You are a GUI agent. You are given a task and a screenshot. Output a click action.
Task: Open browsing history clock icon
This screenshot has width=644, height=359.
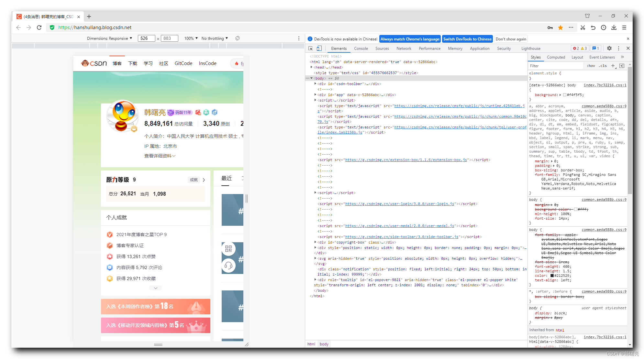[x=604, y=27]
